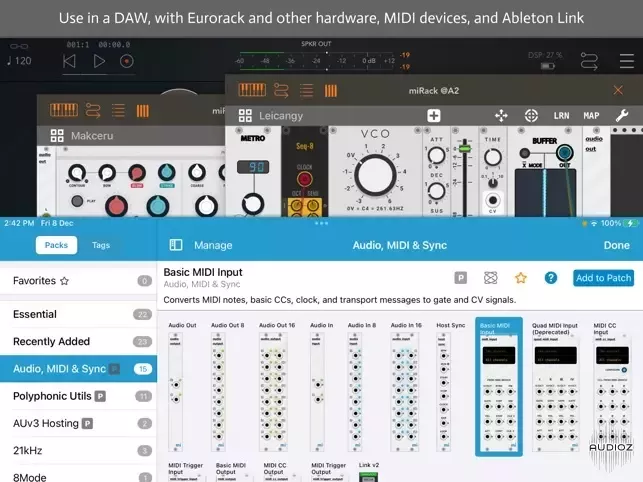Screen dimensions: 643x482
Task: Select the Audio In module thumbnail
Action: (317, 392)
